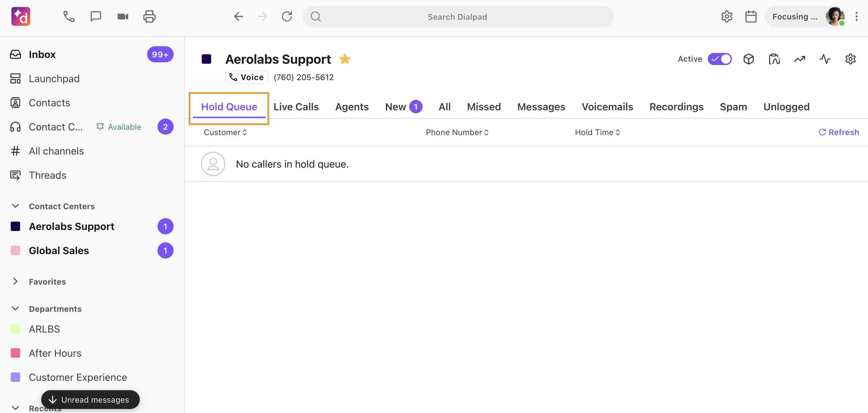The width and height of the screenshot is (868, 413).
Task: Click the 'No callers in hold queue.' text
Action: tap(292, 164)
